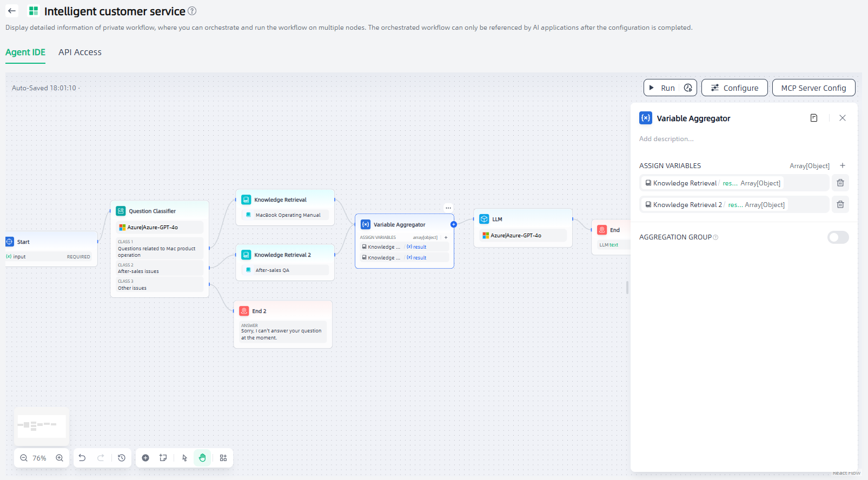This screenshot has width=868, height=480.
Task: Toggle hand pan mode
Action: [x=202, y=458]
